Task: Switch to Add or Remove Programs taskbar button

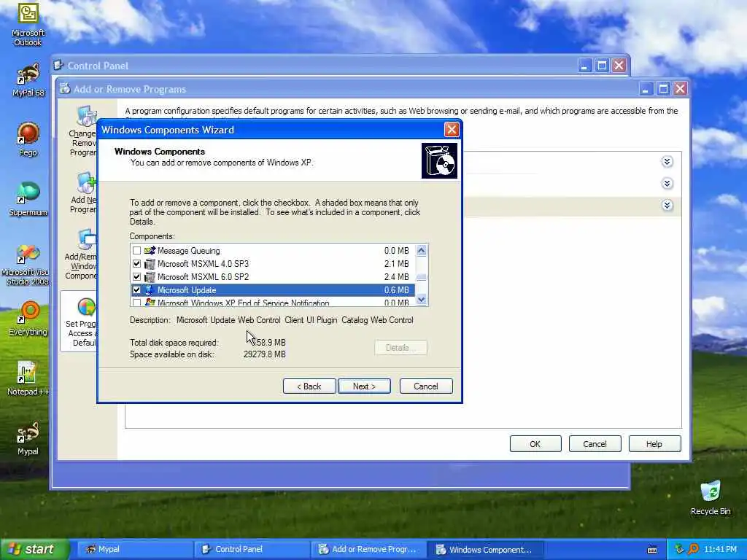Action: click(x=368, y=550)
